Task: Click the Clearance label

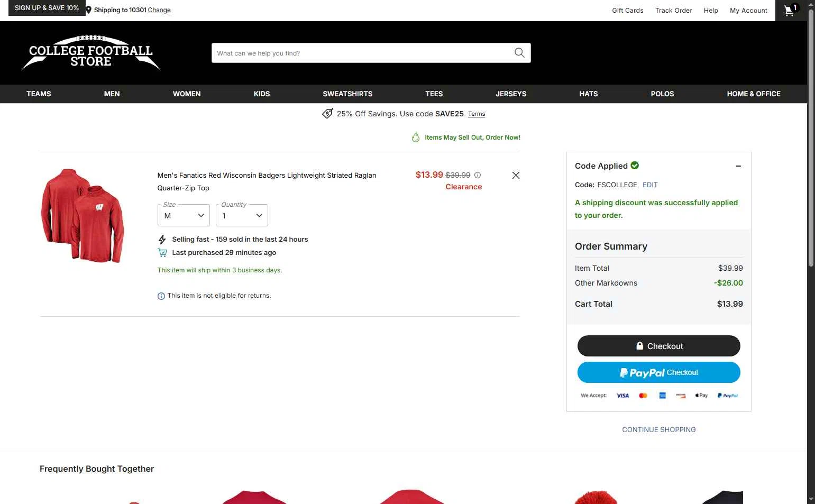Action: point(464,187)
